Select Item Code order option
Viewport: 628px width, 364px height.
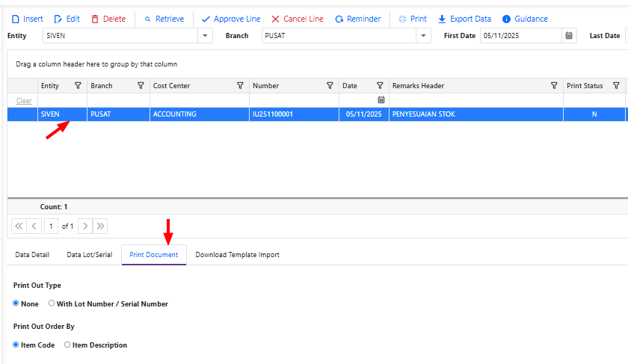click(x=16, y=345)
